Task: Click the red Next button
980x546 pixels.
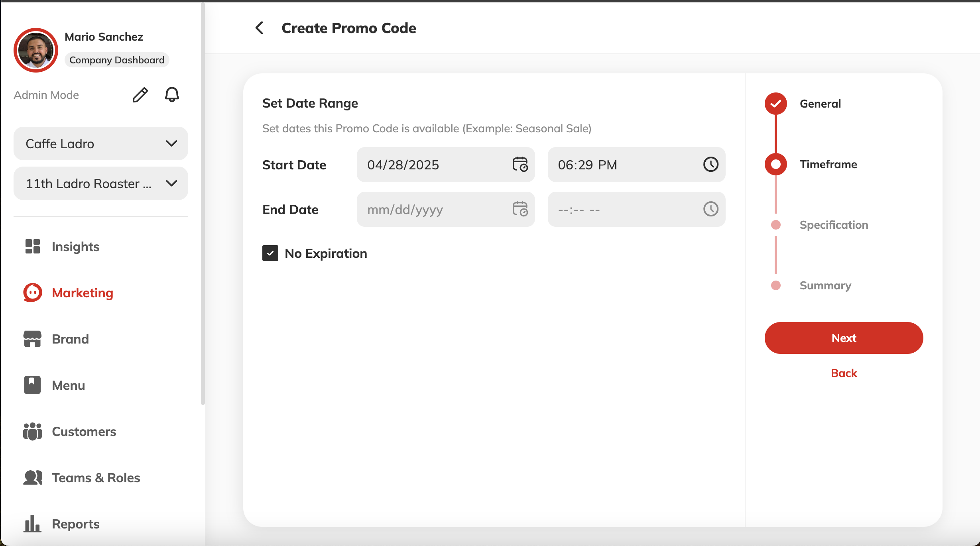Action: coord(844,338)
